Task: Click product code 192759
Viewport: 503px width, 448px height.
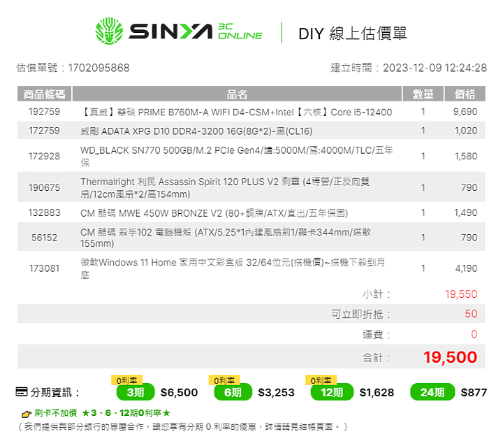Action: (44, 112)
